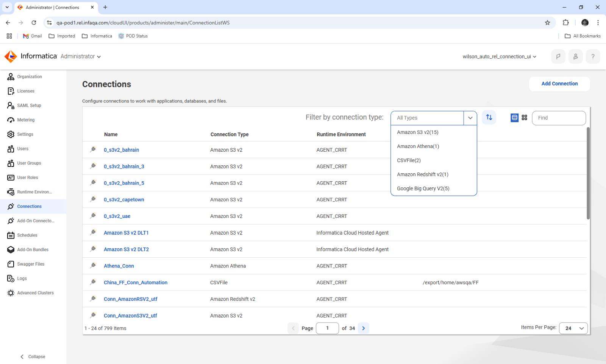This screenshot has height=364, width=606.
Task: Choose CSVFile(2) filter option
Action: pyautogui.click(x=434, y=160)
